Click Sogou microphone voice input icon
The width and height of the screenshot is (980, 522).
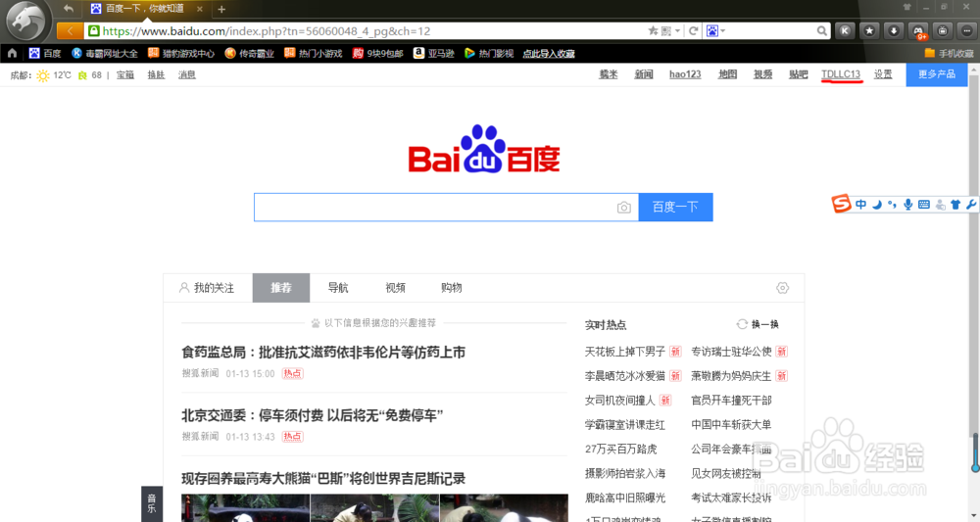tap(908, 204)
